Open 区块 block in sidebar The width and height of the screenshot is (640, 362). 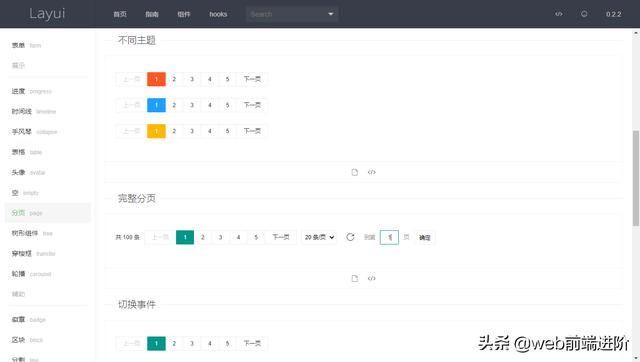click(x=47, y=340)
